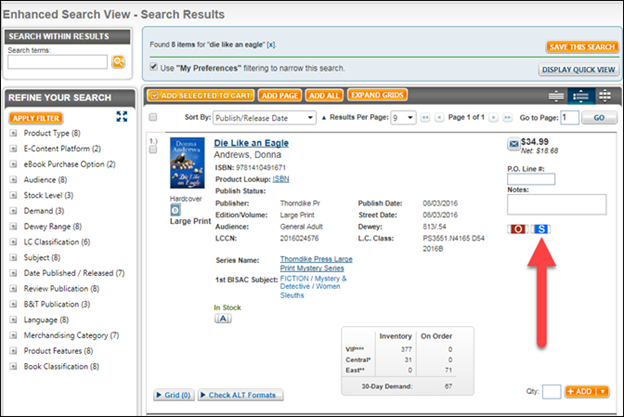Click the red O indicator icon
The height and width of the screenshot is (417, 624).
[517, 229]
